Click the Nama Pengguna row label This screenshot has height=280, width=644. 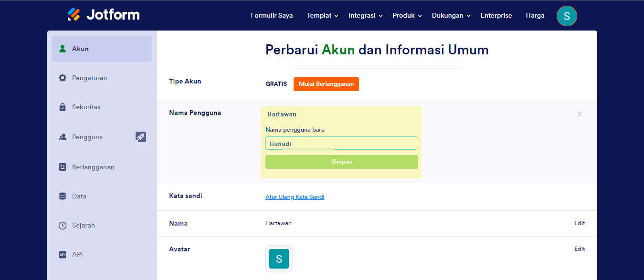point(195,113)
